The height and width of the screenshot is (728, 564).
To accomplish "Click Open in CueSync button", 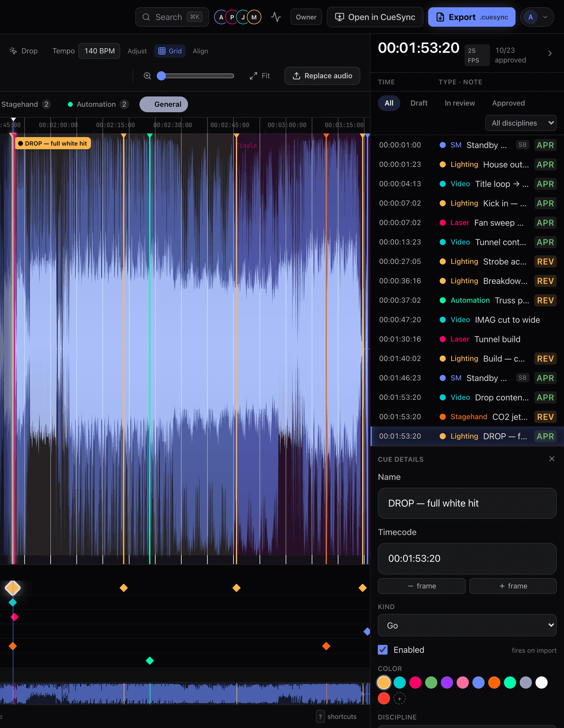I will (x=375, y=17).
